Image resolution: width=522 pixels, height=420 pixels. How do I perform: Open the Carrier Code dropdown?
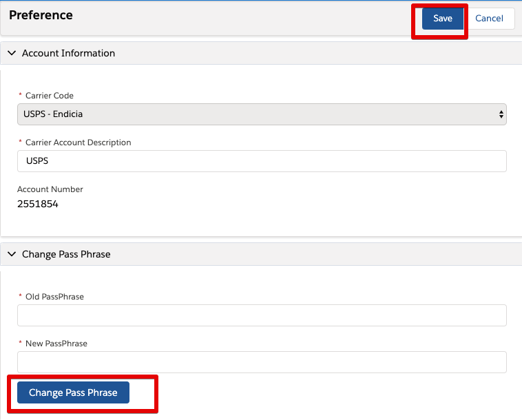click(x=262, y=114)
